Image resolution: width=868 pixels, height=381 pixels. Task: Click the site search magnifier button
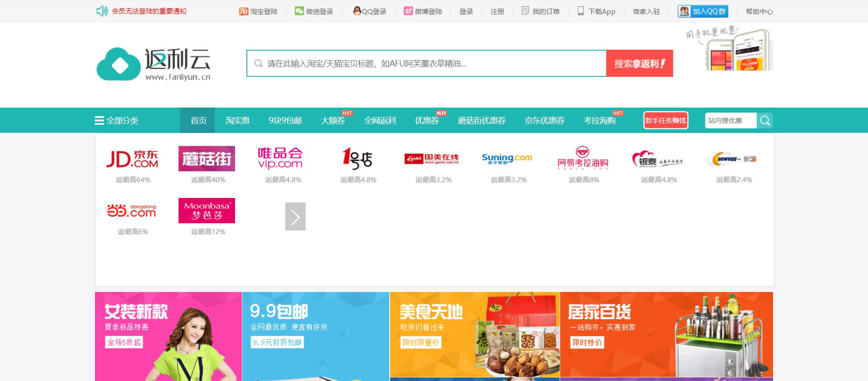[x=765, y=120]
